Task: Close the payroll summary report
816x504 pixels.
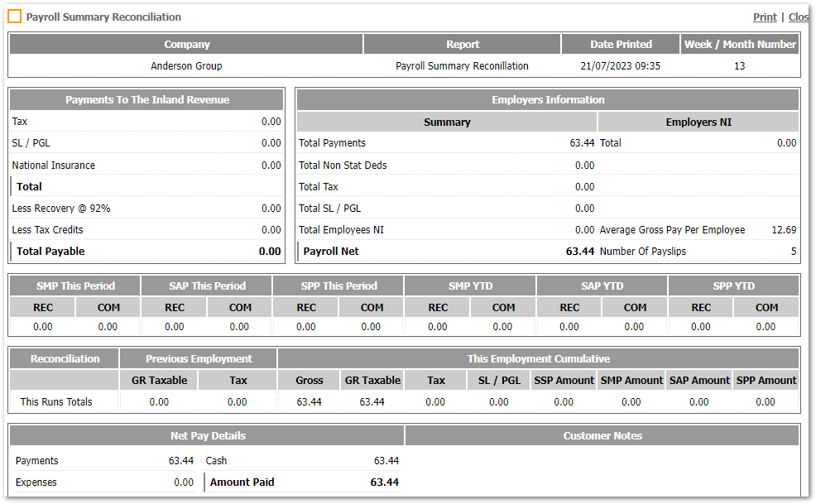Action: (798, 17)
